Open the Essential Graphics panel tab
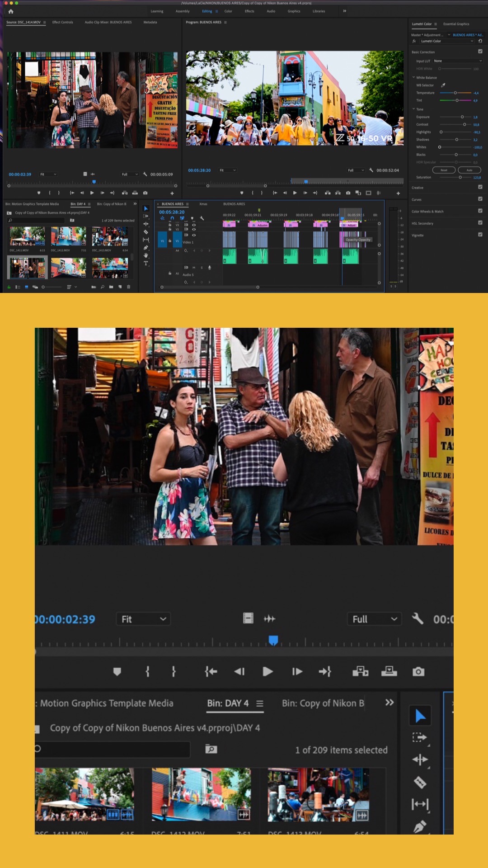Image resolution: width=488 pixels, height=868 pixels. click(456, 24)
